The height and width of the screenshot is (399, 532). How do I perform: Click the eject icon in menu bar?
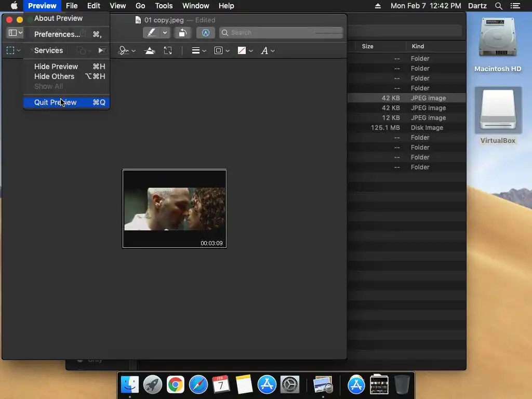tap(378, 6)
